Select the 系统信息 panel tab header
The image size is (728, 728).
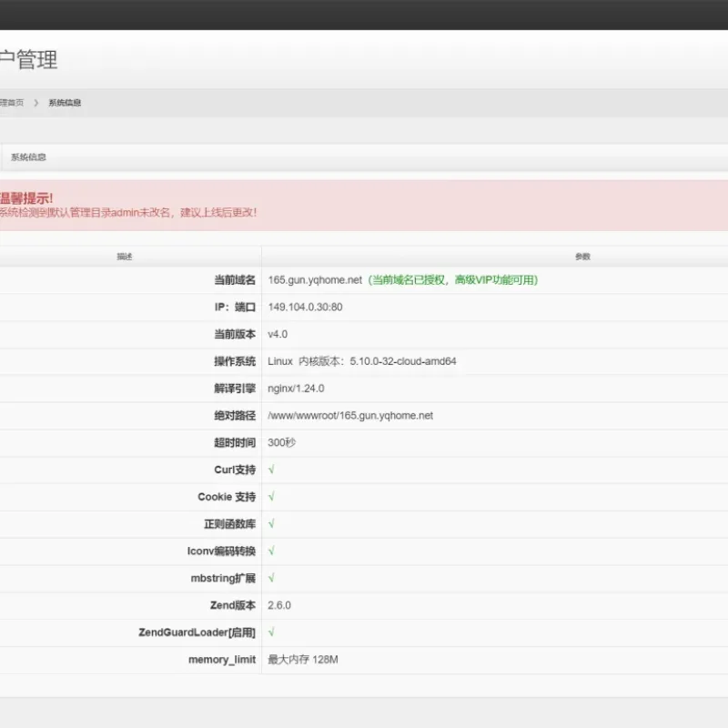28,157
